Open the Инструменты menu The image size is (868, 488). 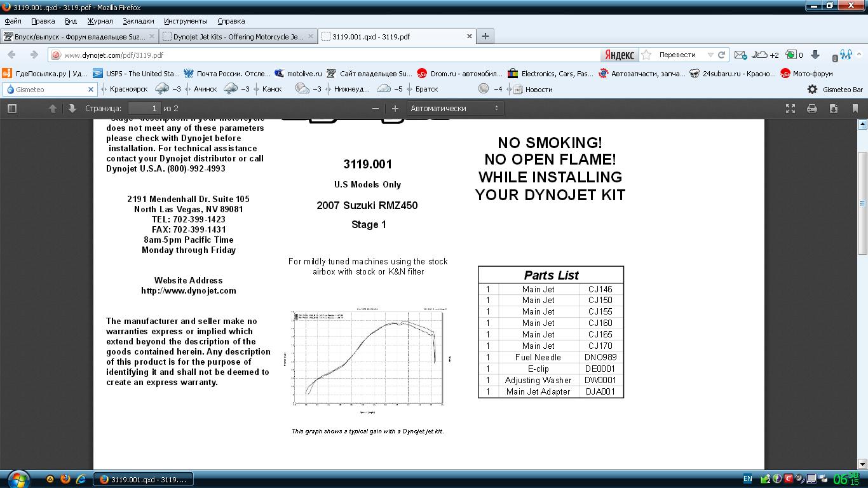(186, 21)
